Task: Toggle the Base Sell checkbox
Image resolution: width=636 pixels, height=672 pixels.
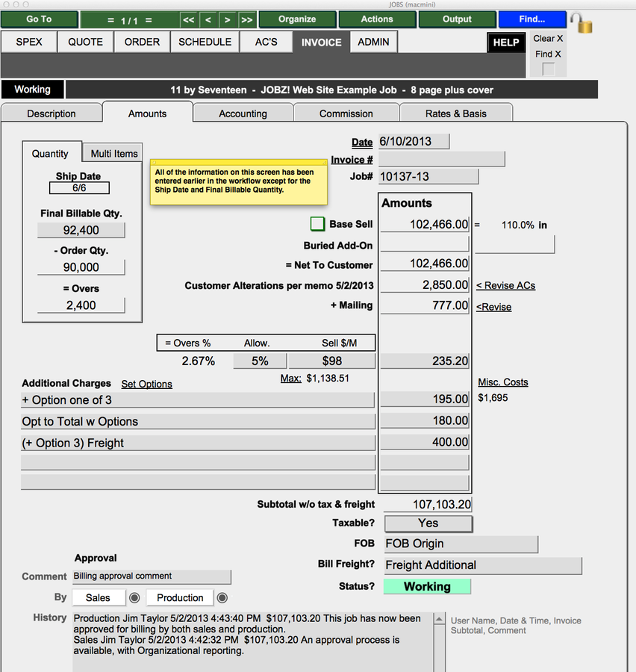Action: 318,224
